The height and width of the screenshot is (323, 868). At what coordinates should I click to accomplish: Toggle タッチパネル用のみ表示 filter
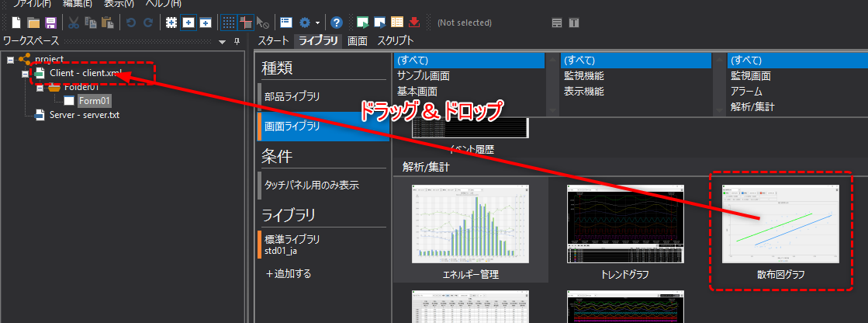(323, 186)
